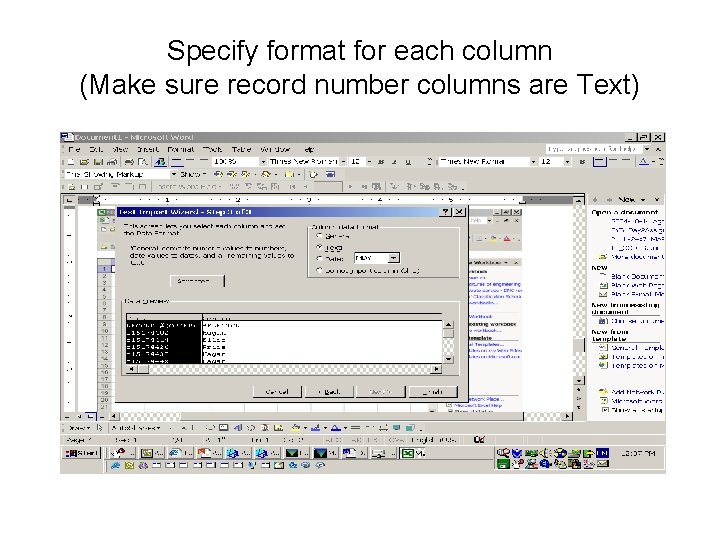Click the envelope icon in system tray
Image resolution: width=720 pixels, height=540 pixels.
[603, 464]
